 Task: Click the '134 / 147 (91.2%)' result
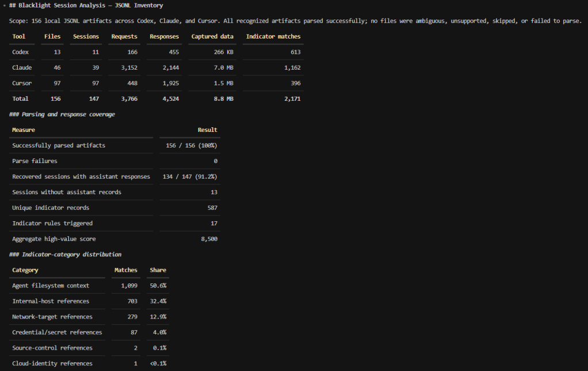pyautogui.click(x=190, y=176)
